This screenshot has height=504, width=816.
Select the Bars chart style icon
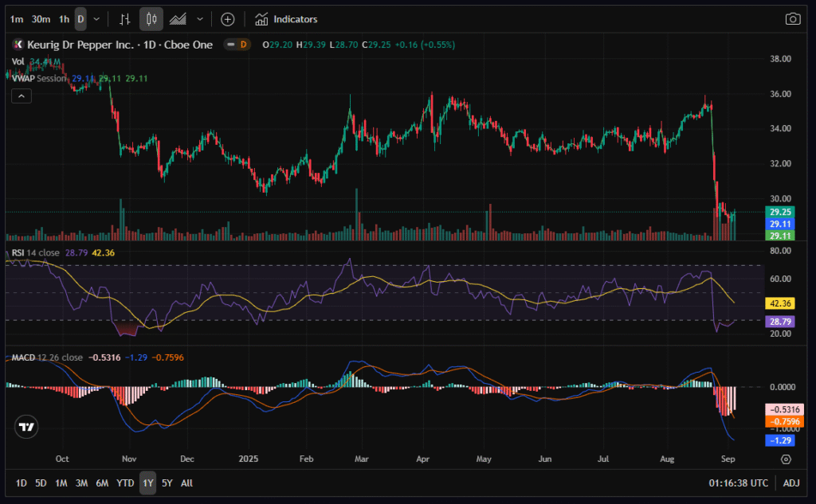(124, 19)
